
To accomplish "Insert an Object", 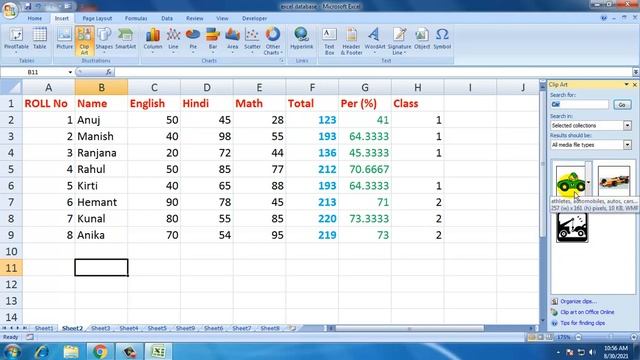I will [422, 40].
